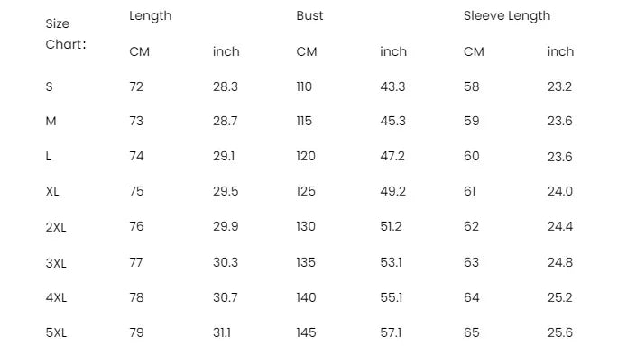Click the Size Chart label

point(66,33)
